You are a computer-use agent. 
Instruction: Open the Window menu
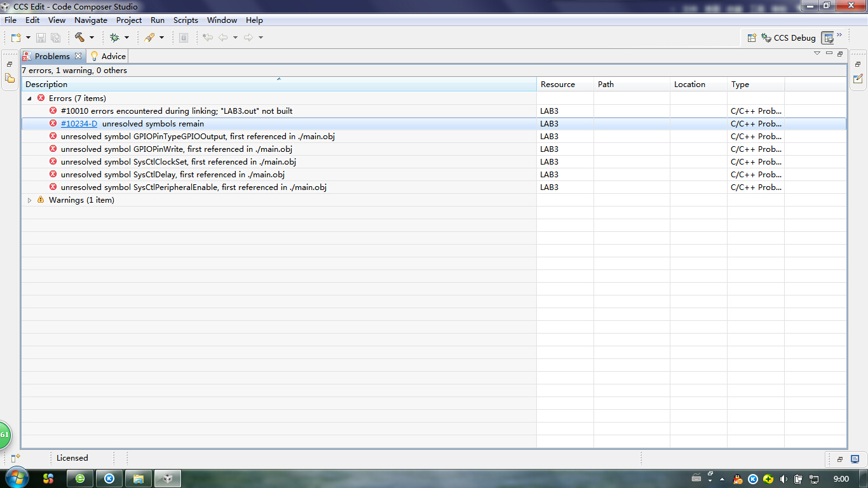tap(222, 20)
